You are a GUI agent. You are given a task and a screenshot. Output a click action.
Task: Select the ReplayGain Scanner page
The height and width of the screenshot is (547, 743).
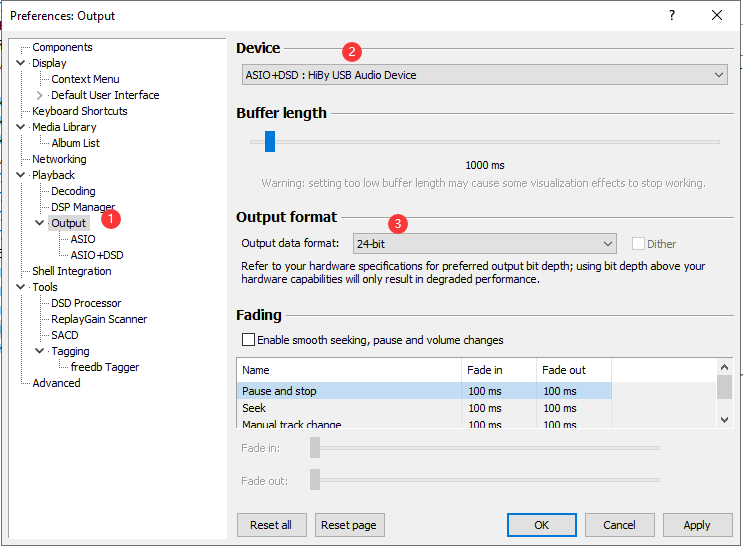(x=99, y=319)
